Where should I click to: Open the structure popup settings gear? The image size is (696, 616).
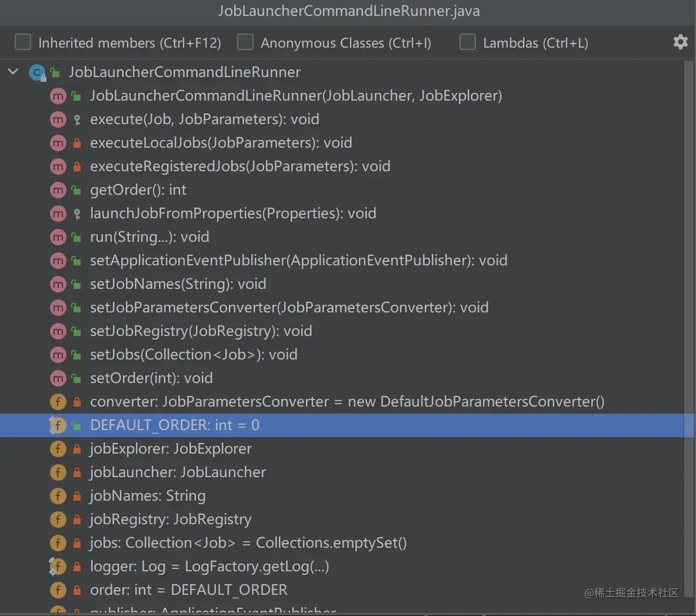click(681, 42)
